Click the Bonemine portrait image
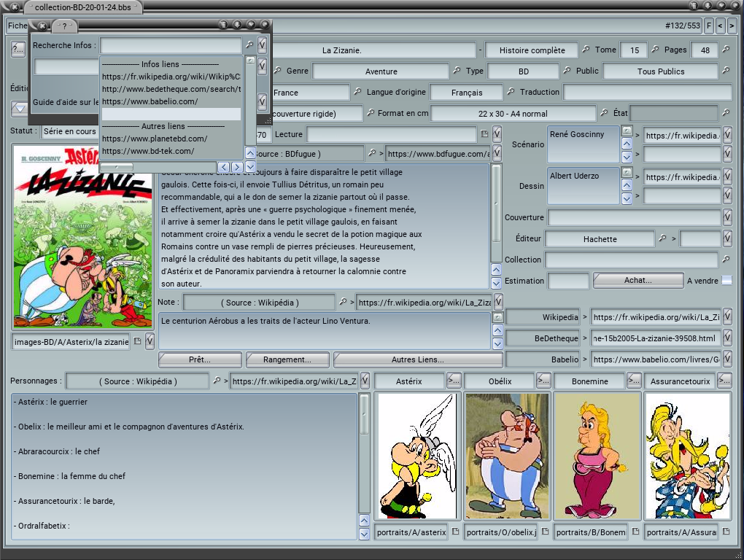The image size is (744, 560). coord(597,456)
